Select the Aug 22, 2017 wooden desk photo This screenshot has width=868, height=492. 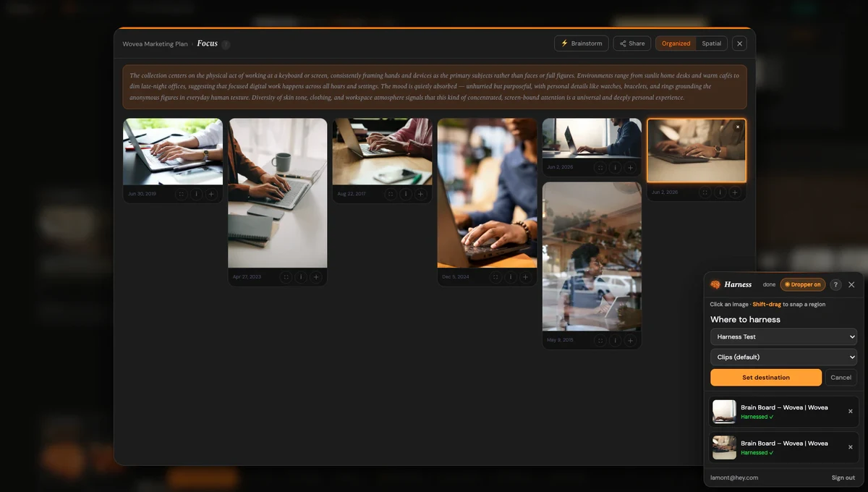[x=383, y=151]
